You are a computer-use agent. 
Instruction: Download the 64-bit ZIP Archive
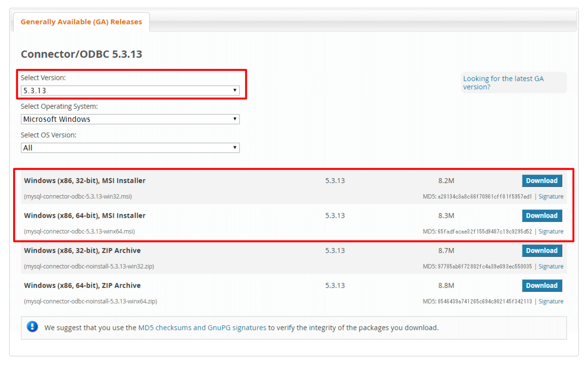point(541,286)
